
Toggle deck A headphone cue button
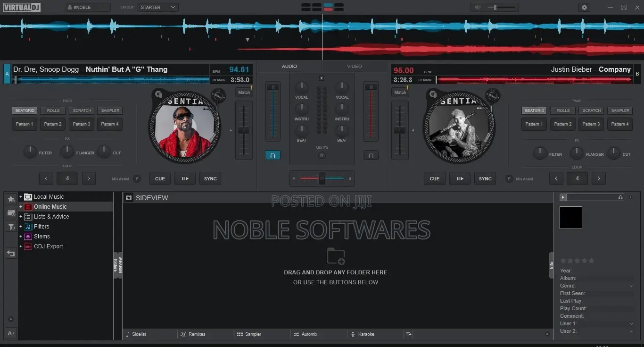coord(272,155)
